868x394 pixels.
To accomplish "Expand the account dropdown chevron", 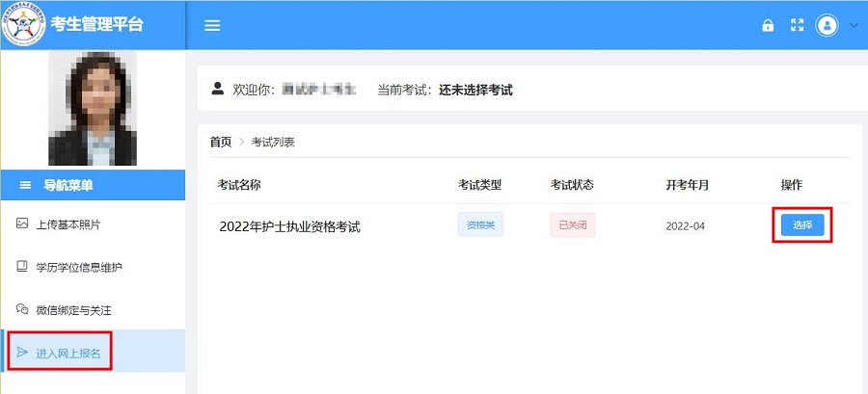I will [854, 25].
